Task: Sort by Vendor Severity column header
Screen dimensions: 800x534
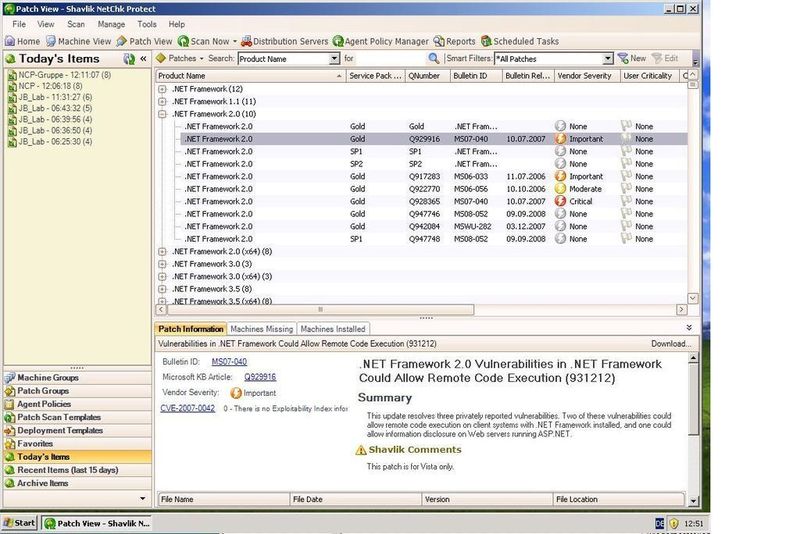Action: click(587, 76)
